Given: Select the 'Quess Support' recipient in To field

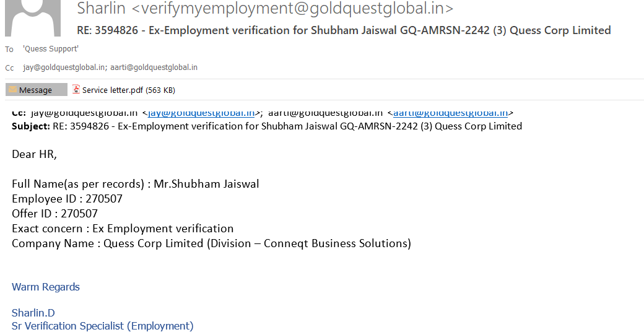Looking at the screenshot, I should (x=51, y=49).
